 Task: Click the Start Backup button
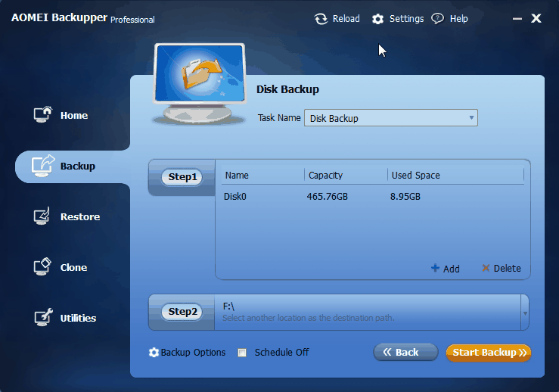[489, 353]
